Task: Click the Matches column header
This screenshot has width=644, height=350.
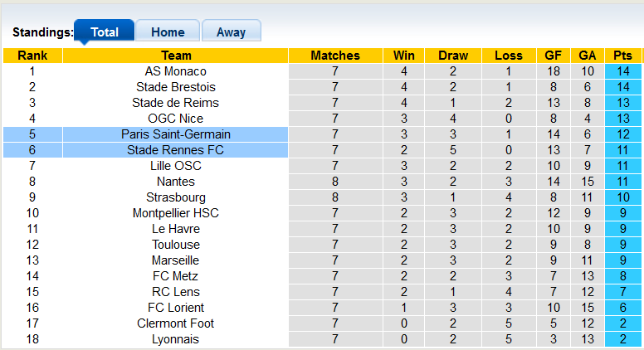Action: point(335,56)
